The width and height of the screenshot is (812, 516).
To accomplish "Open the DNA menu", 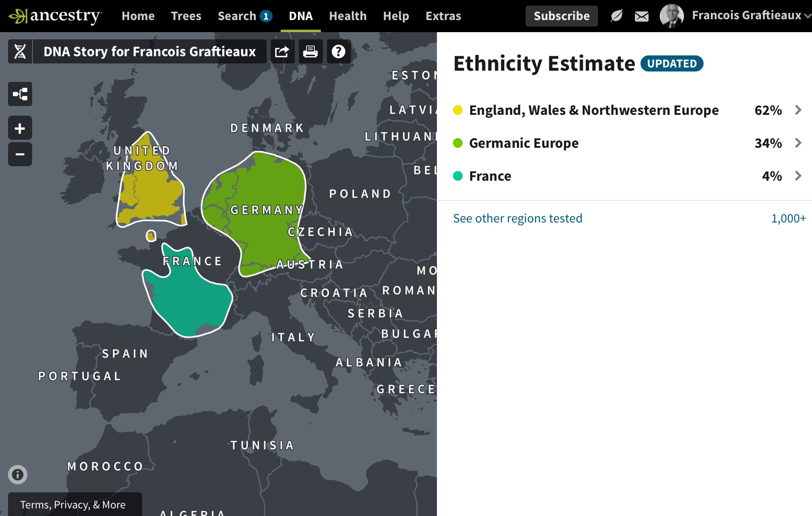I will (x=301, y=16).
